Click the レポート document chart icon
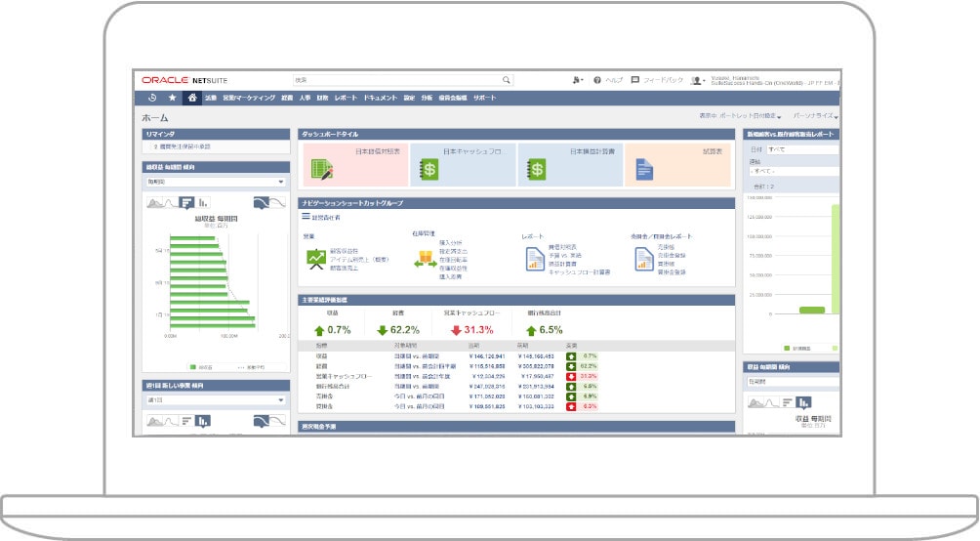Viewport: 980px width, 541px height. [x=535, y=260]
